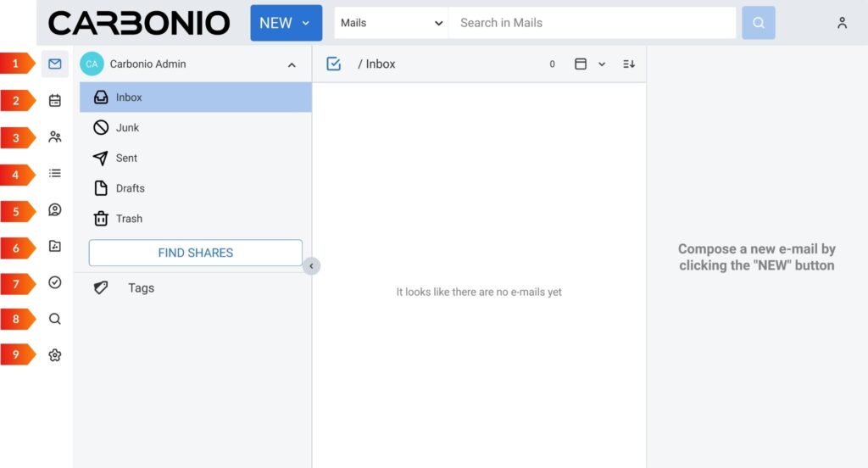The height and width of the screenshot is (468, 868).
Task: Click the FIND SHARES button
Action: click(195, 253)
